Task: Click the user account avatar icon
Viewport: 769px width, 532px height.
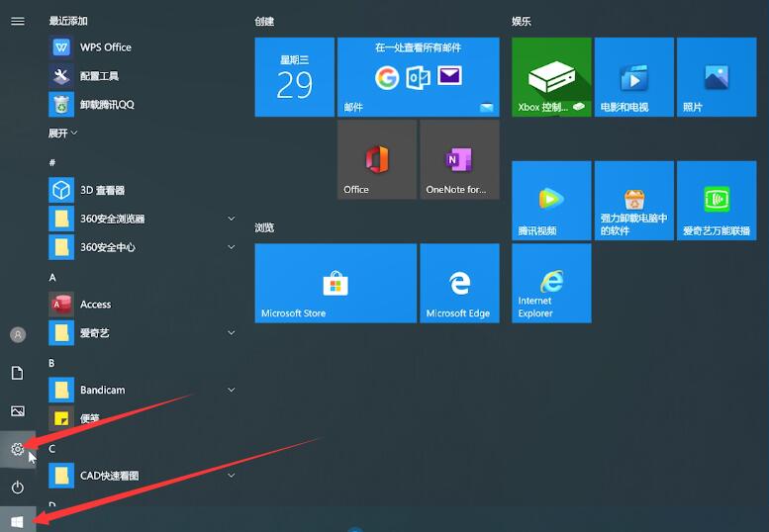Action: point(18,335)
